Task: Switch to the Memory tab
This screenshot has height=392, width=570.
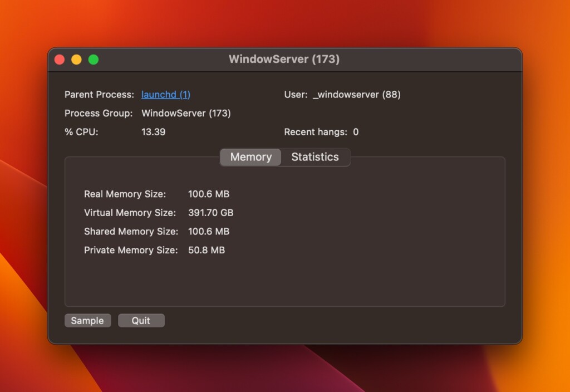Action: coord(250,157)
